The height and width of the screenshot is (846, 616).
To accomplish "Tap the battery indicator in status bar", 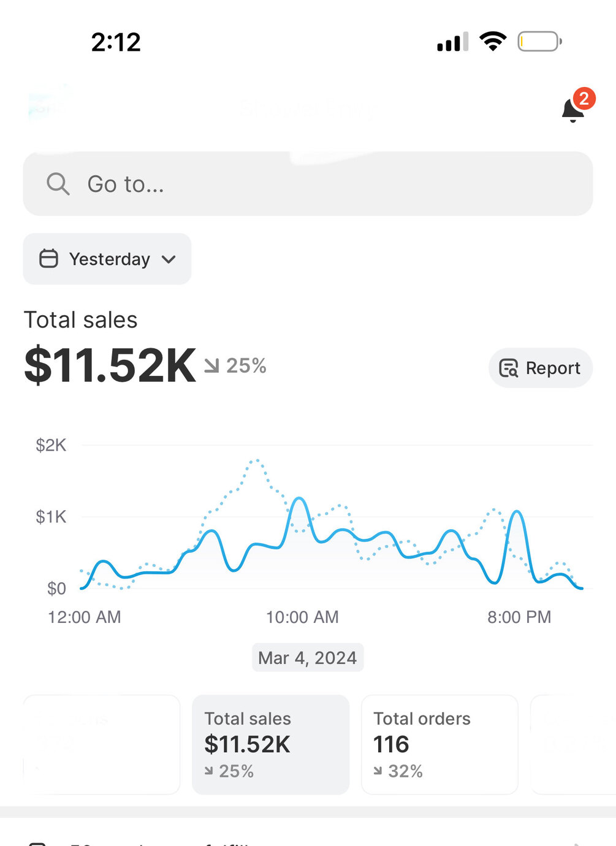I will point(539,42).
